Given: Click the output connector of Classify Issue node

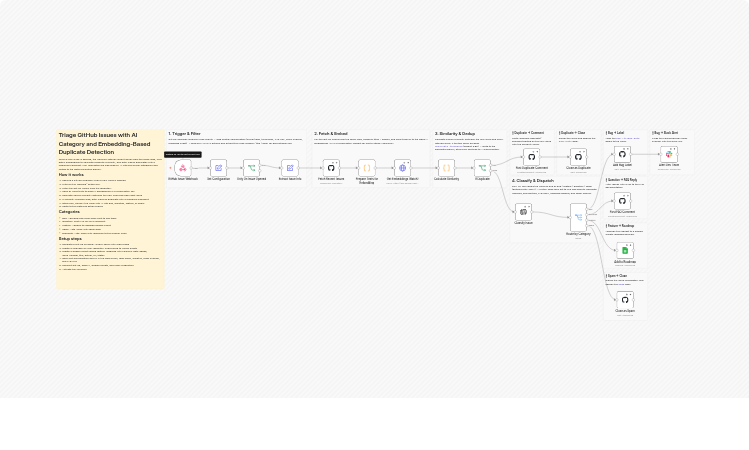Looking at the screenshot, I should pyautogui.click(x=533, y=212).
